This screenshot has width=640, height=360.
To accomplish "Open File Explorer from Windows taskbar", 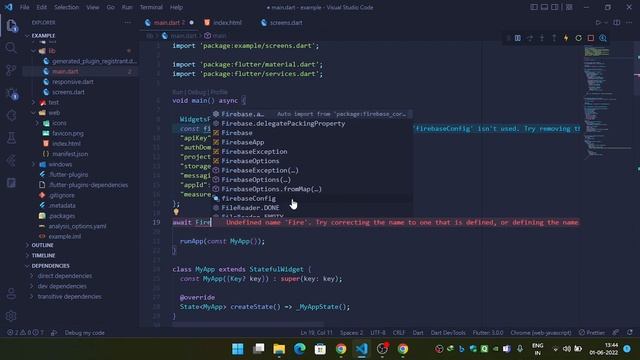I will click(279, 349).
